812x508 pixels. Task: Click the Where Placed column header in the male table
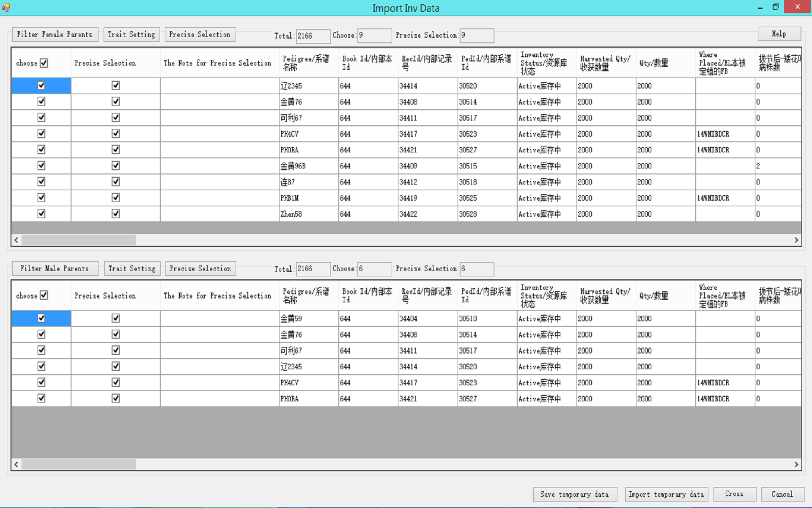[x=725, y=295]
